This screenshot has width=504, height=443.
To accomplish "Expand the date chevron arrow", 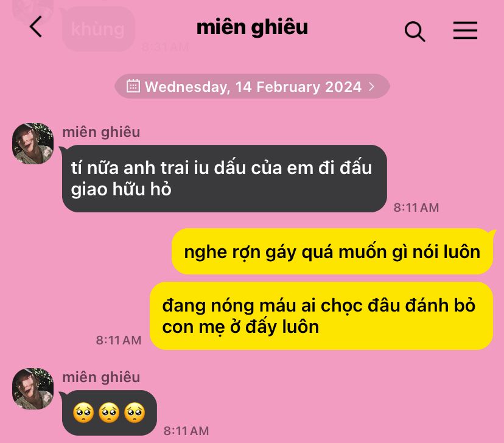I will (x=371, y=86).
